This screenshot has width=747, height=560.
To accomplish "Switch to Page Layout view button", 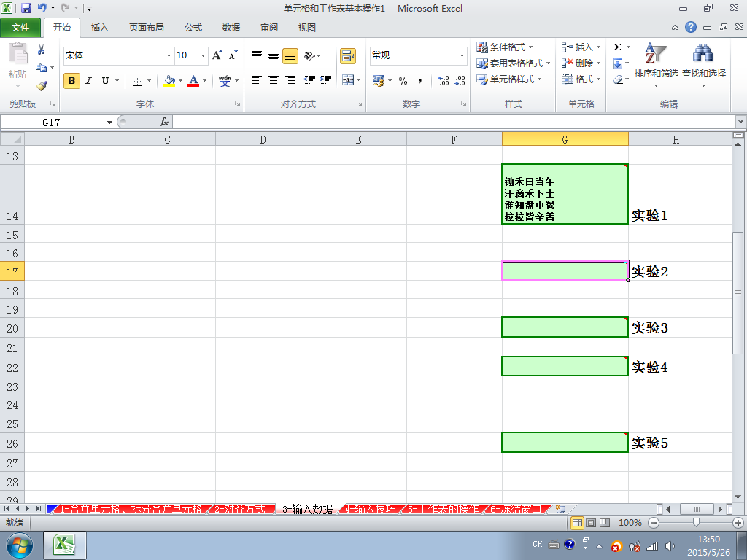I will (591, 523).
